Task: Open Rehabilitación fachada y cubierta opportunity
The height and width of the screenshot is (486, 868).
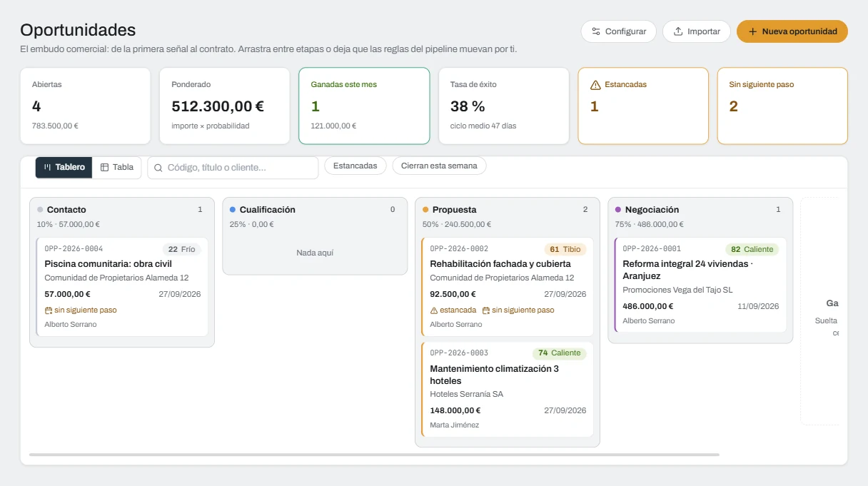Action: point(508,287)
